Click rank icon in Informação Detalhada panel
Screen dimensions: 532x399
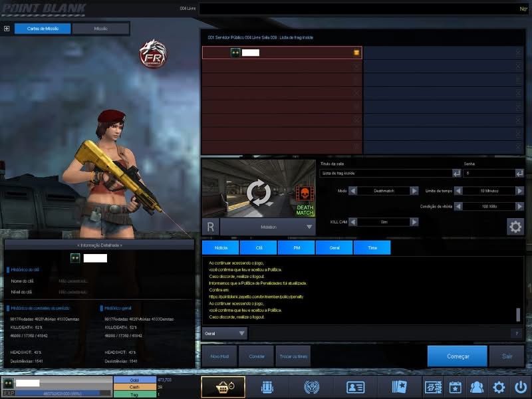(x=75, y=258)
